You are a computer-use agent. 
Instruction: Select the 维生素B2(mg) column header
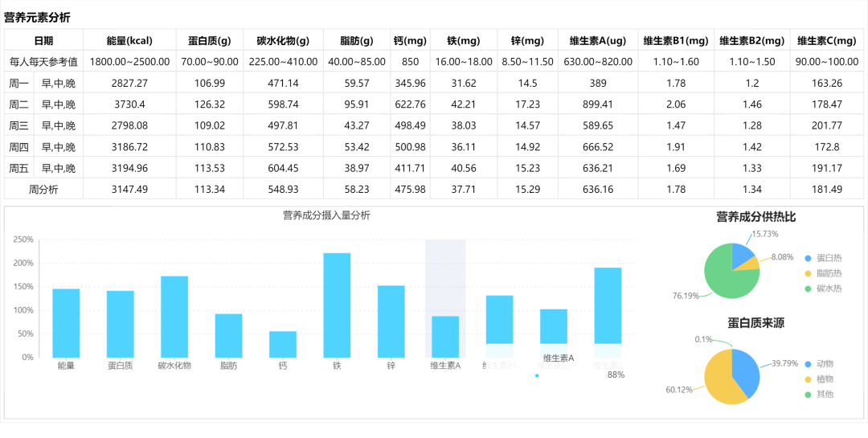[751, 40]
